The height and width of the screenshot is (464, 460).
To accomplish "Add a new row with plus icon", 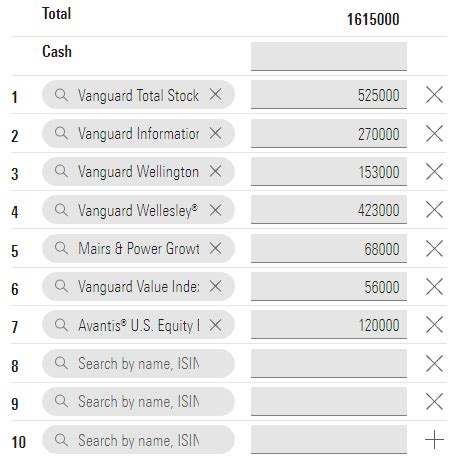I will [434, 440].
